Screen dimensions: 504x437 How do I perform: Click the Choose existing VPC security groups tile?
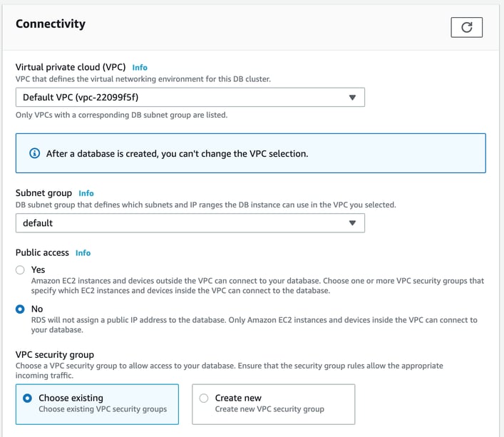click(97, 404)
